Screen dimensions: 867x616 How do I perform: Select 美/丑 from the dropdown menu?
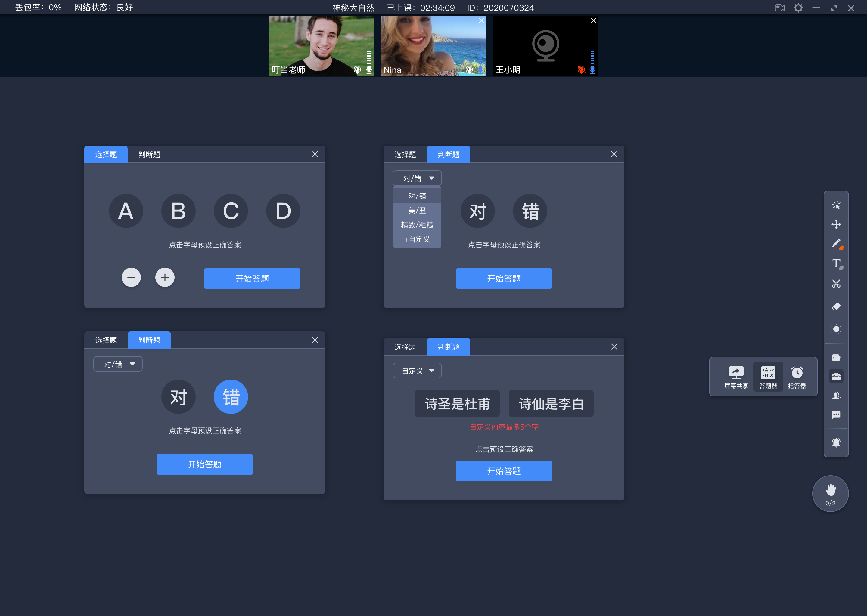point(415,211)
